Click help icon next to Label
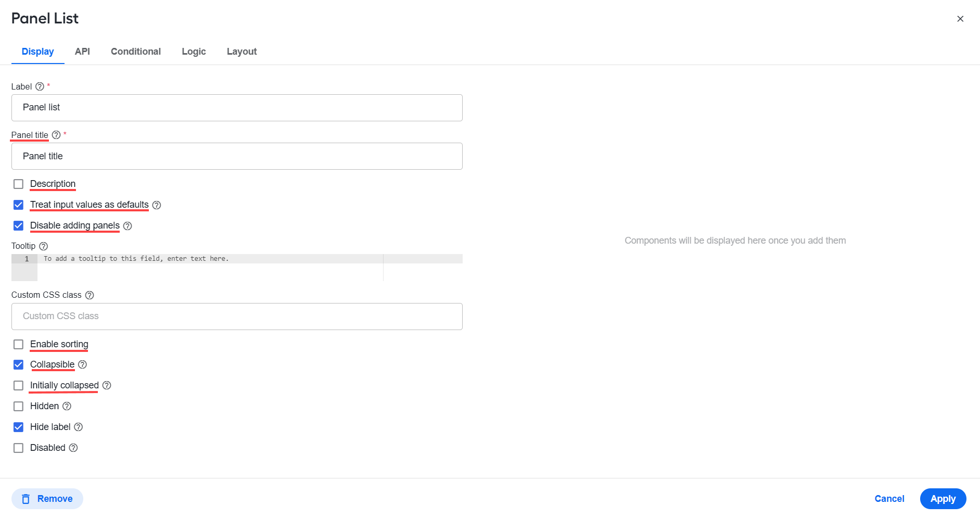 pyautogui.click(x=40, y=86)
